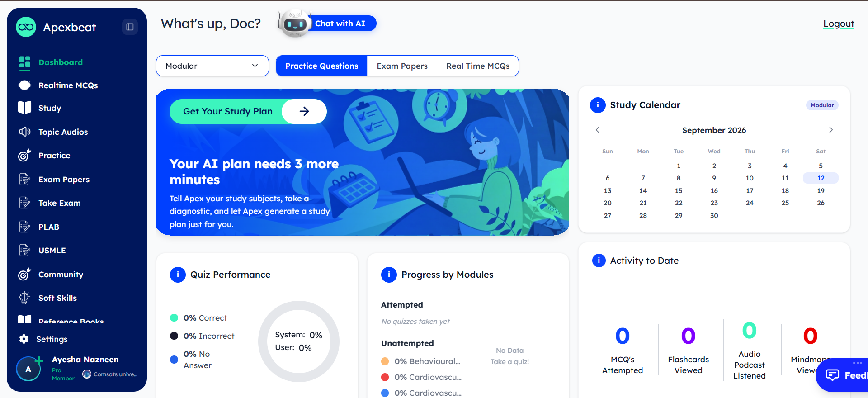This screenshot has width=868, height=398.
Task: Click the Get Your Study Plan button
Action: click(248, 111)
